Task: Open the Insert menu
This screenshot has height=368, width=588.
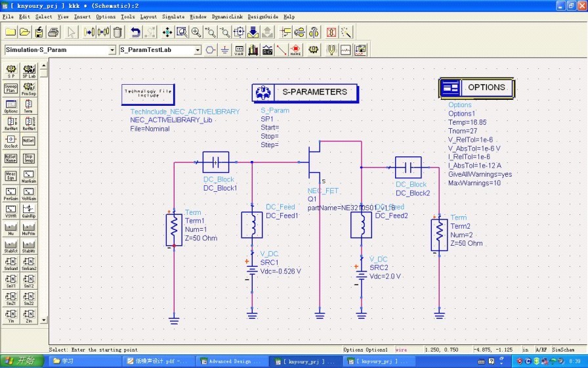Action: (82, 16)
